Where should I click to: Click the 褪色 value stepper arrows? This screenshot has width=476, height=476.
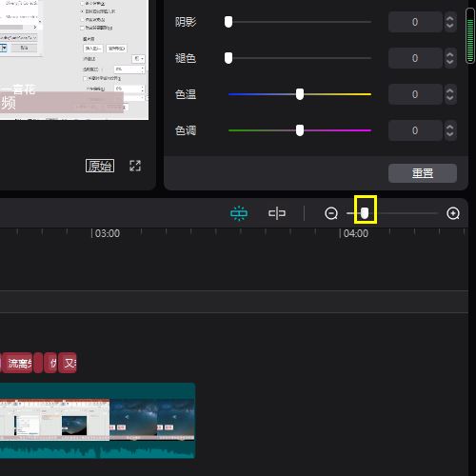pyautogui.click(x=450, y=58)
